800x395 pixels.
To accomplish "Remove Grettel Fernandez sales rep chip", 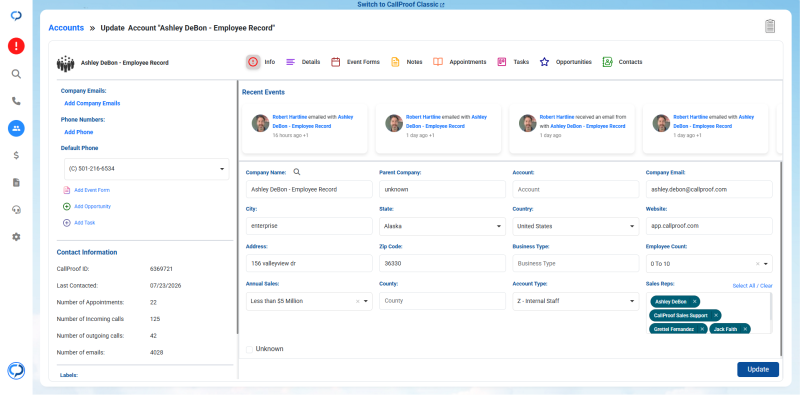I will tap(702, 329).
